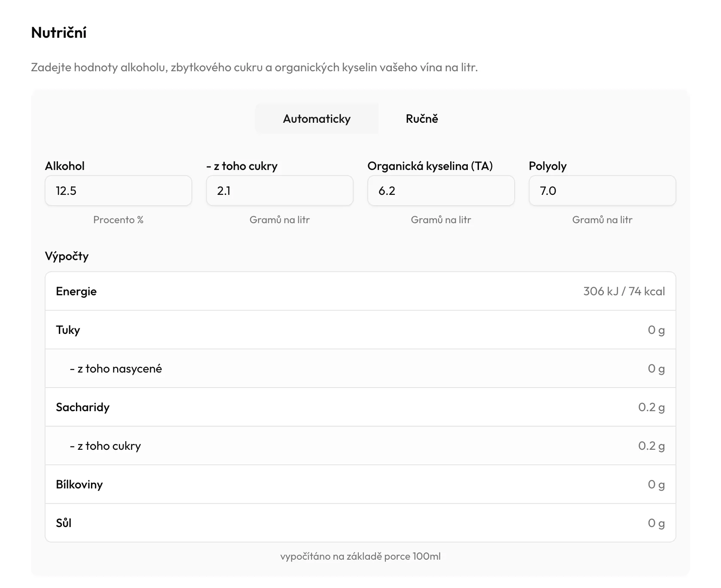Select the Organická kyselina (TA) input
Image resolution: width=721 pixels, height=588 pixels.
tap(441, 191)
